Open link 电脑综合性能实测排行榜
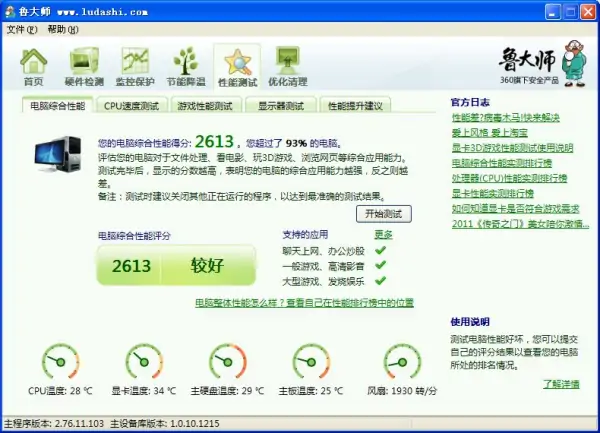Image resolution: width=600 pixels, height=433 pixels. point(502,163)
